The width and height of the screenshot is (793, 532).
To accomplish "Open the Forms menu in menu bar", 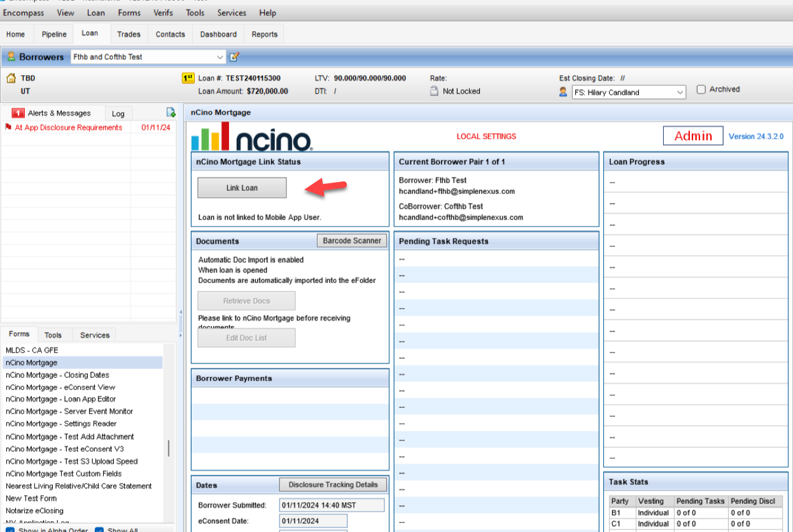I will (x=129, y=13).
